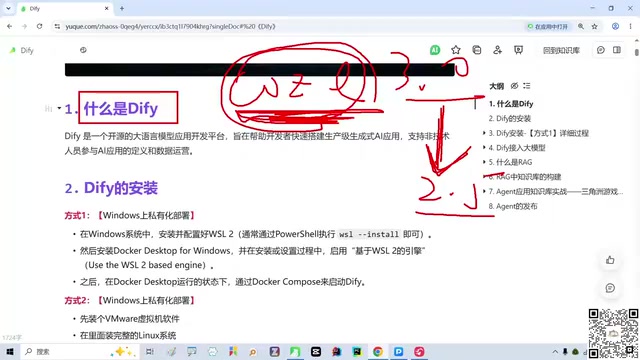The height and width of the screenshot is (360, 640).
Task: Open outline item 3. Dify安装 text
Action: point(539,133)
